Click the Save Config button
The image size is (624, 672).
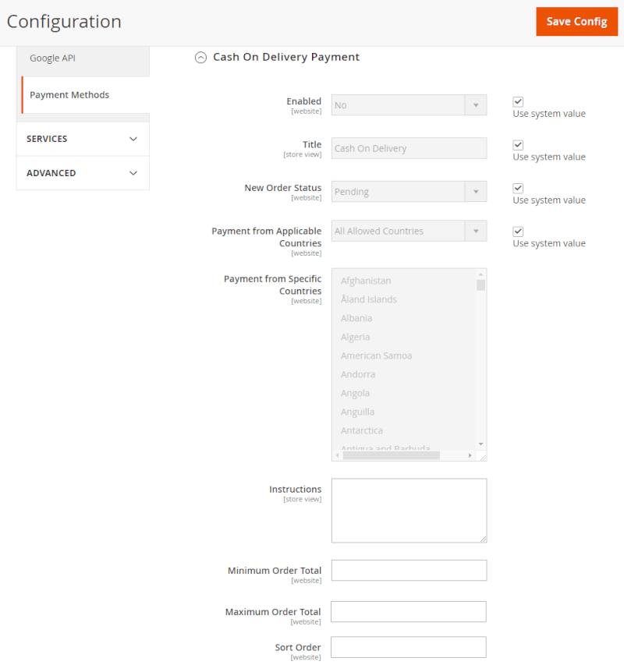tap(576, 21)
